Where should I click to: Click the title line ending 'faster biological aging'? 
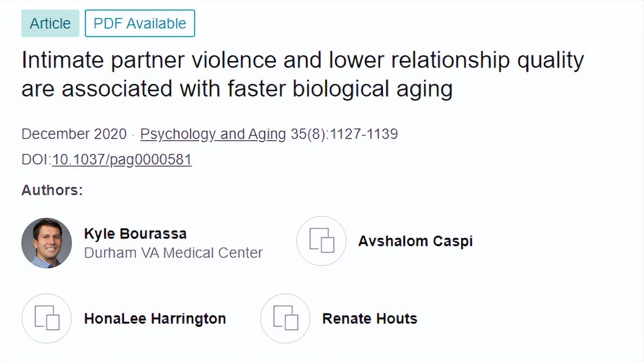237,89
